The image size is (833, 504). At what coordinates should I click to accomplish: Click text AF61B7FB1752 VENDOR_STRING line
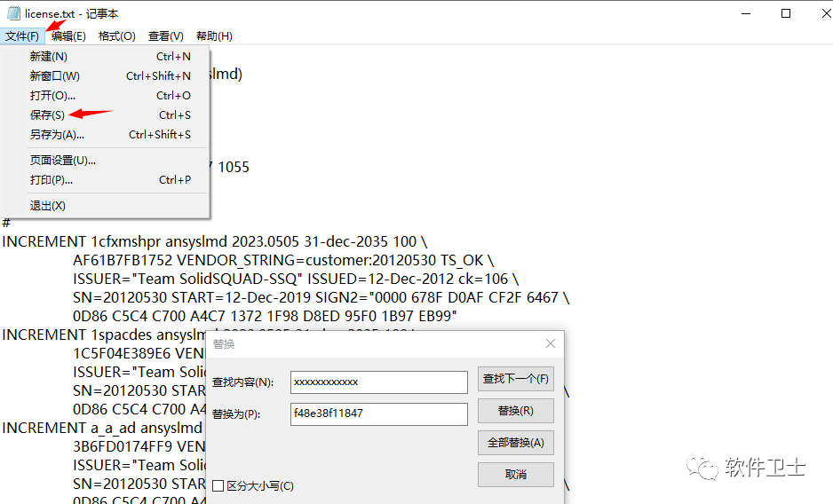[x=283, y=260]
